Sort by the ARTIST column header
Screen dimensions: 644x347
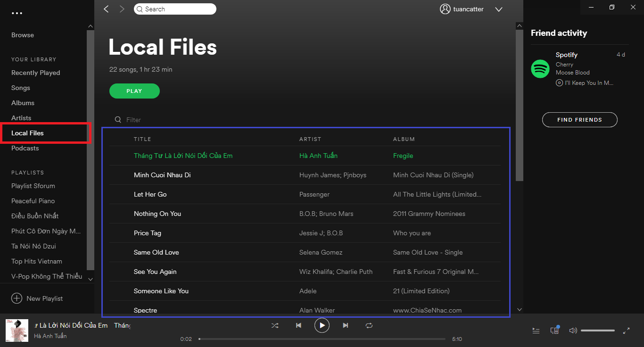(x=310, y=139)
